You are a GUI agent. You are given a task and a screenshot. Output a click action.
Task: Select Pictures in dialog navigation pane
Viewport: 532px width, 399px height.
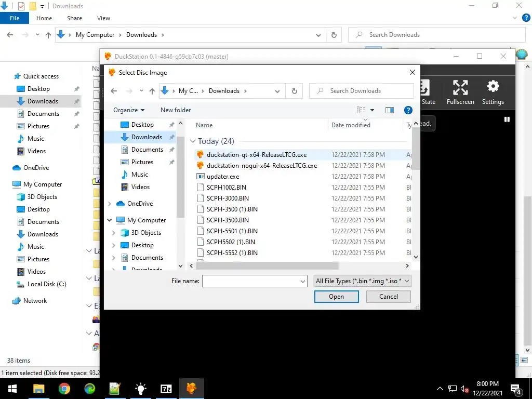(142, 162)
